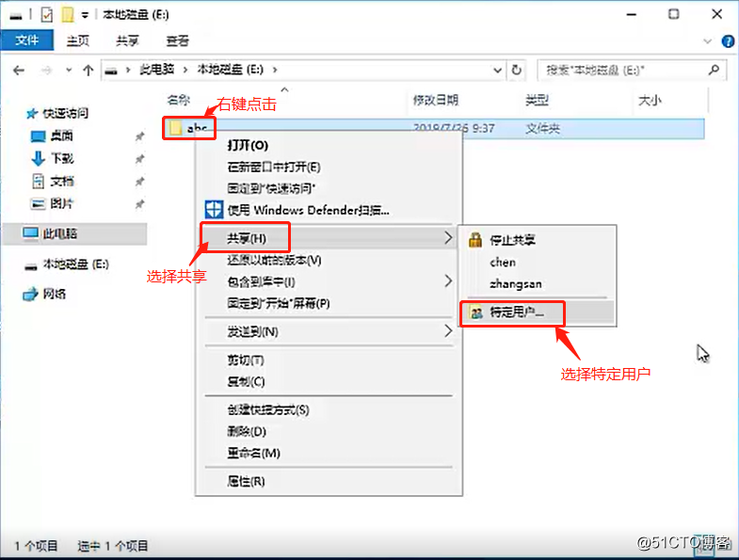Sort by the 修改日期 column header
Image resolution: width=739 pixels, height=560 pixels.
point(436,100)
